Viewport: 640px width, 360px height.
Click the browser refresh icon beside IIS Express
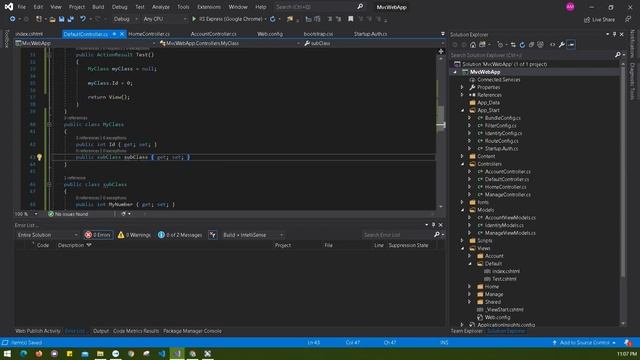pyautogui.click(x=273, y=19)
